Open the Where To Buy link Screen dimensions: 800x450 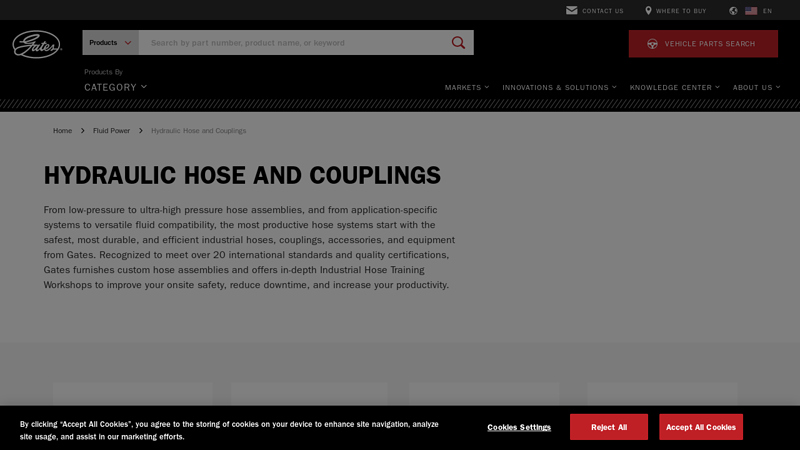[681, 11]
